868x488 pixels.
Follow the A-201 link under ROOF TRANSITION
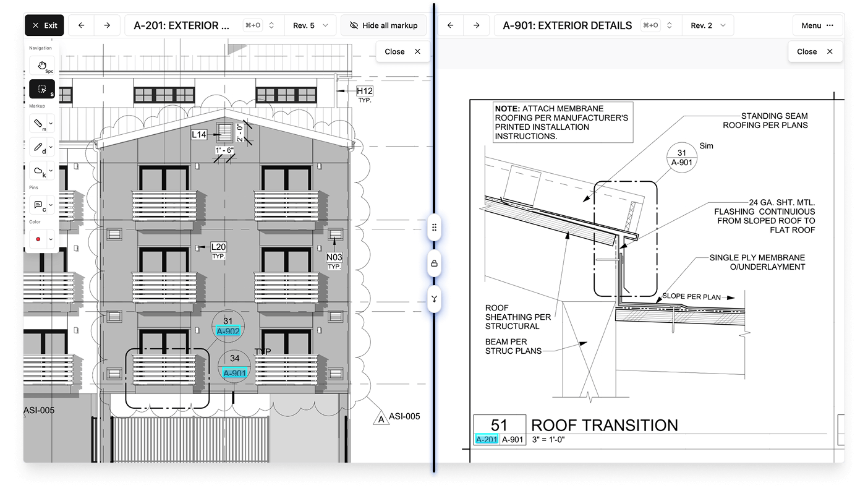point(486,439)
